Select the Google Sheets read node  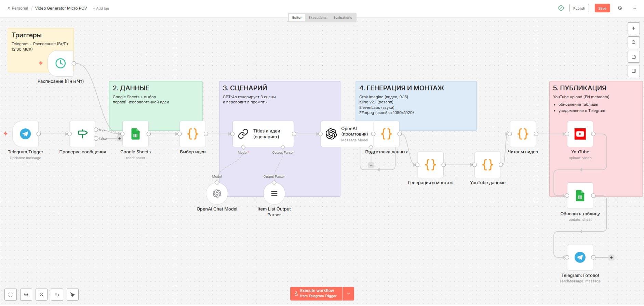tap(135, 134)
